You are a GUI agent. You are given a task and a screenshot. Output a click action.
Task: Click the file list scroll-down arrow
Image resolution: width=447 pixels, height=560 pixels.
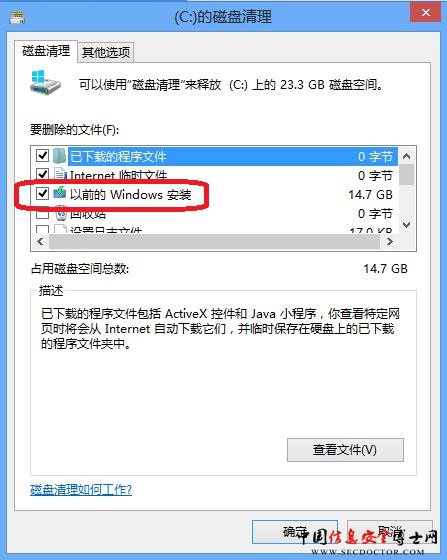coord(406,225)
